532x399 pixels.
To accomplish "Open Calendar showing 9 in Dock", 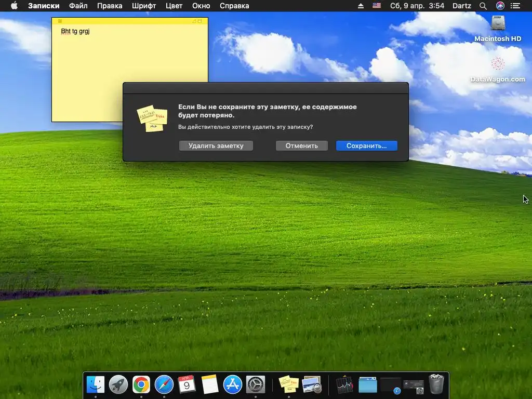I will click(187, 384).
